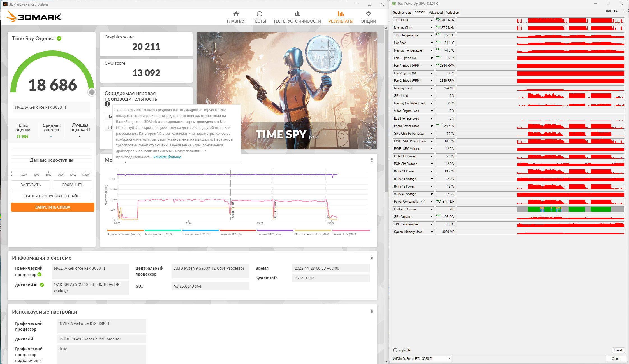Click the СОХРАНИТЬ button
This screenshot has width=629, height=364.
(x=72, y=185)
